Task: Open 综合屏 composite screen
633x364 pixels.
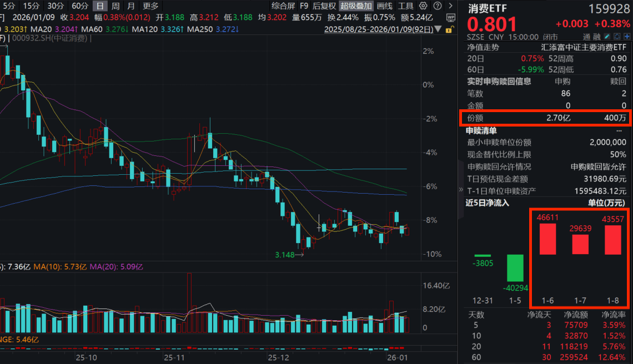Action: (283, 6)
